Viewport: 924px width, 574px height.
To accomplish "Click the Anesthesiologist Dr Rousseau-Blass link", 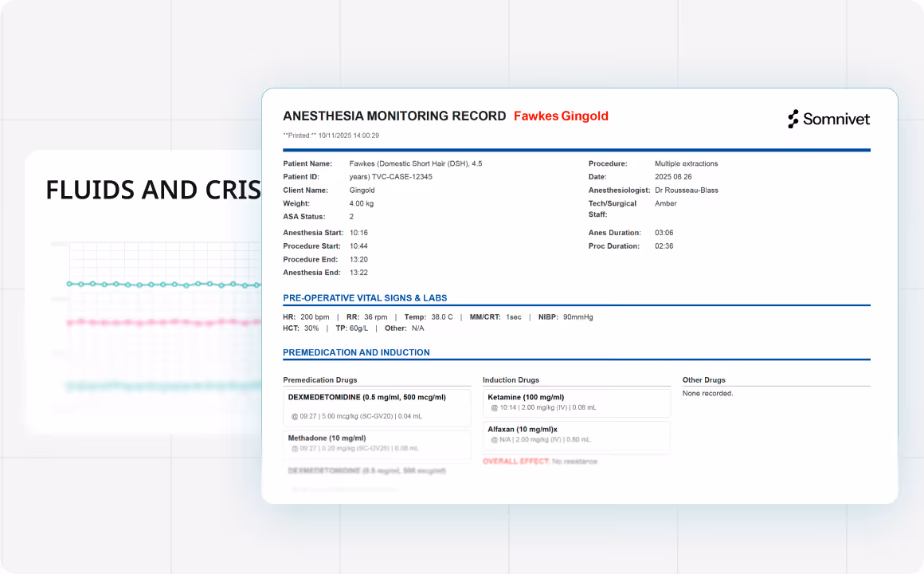I will (688, 190).
